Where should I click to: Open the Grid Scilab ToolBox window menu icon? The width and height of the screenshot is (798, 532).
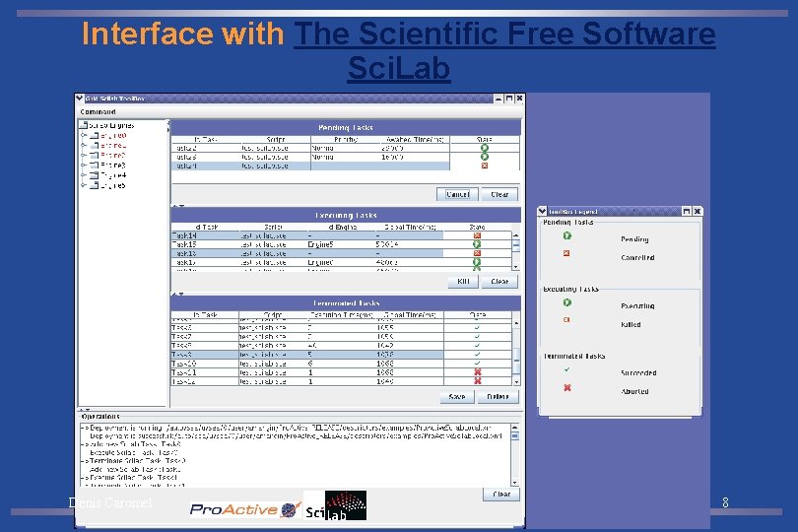[x=80, y=99]
